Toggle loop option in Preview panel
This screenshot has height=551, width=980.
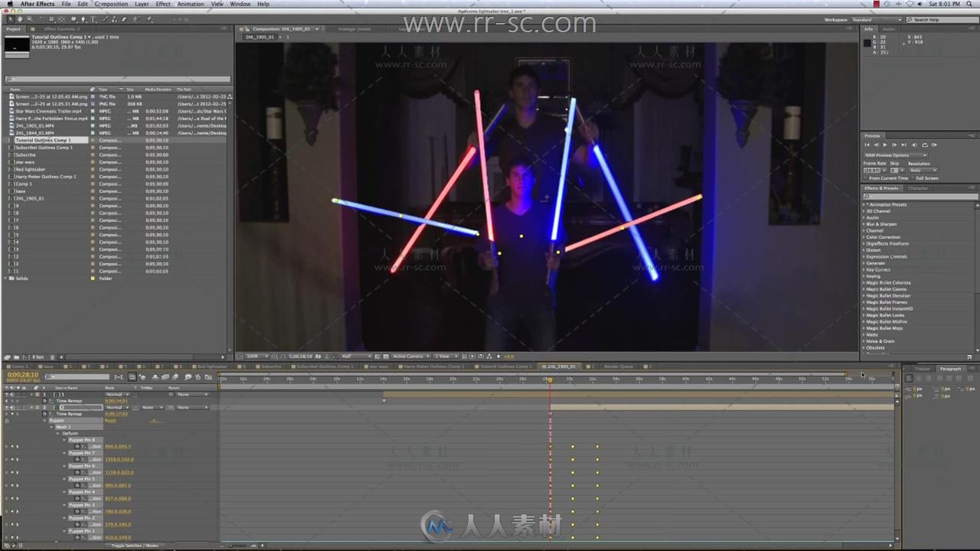tap(925, 145)
